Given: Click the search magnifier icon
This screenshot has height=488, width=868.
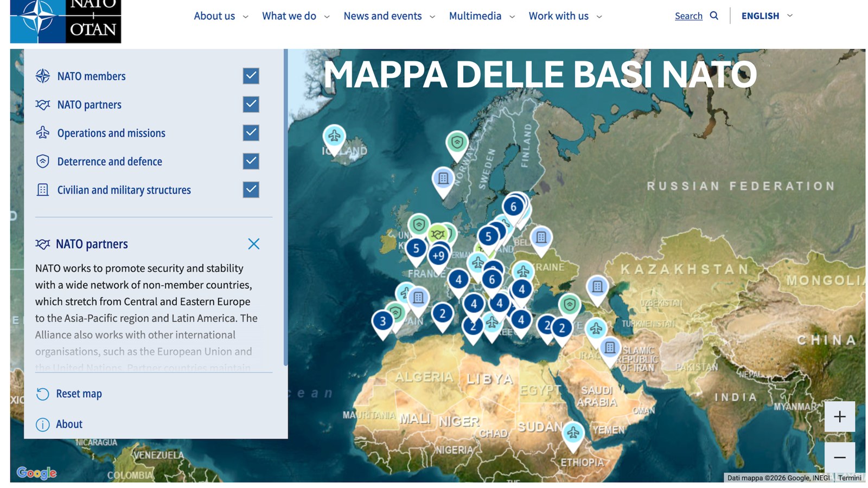Looking at the screenshot, I should coord(714,16).
